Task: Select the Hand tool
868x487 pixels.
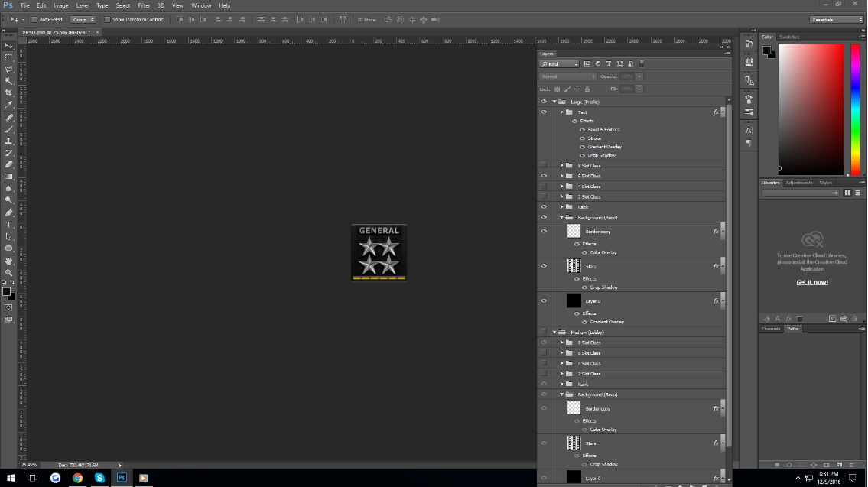Action: coord(8,261)
